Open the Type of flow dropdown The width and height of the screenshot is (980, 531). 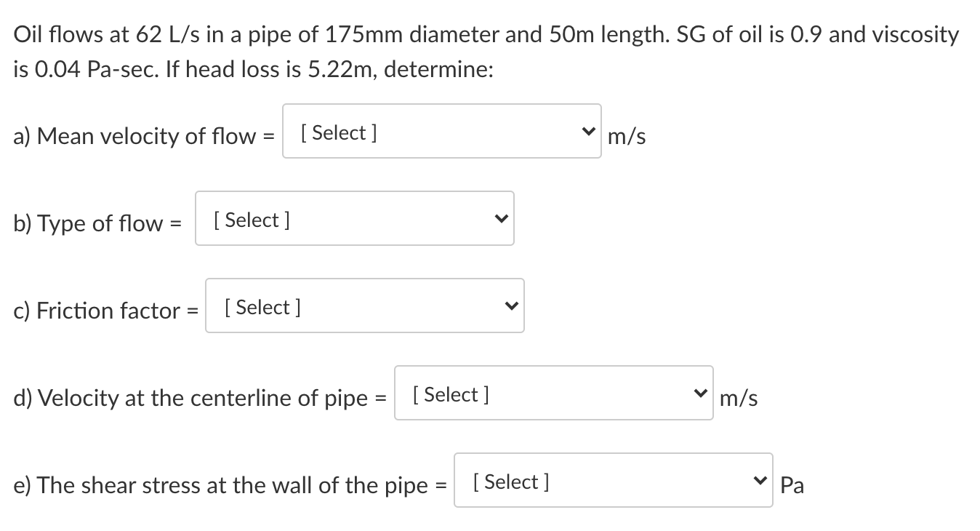[x=354, y=219]
